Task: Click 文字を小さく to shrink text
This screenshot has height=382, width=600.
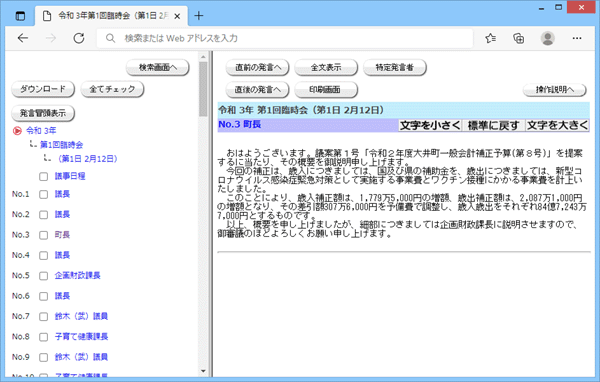Action: [430, 125]
